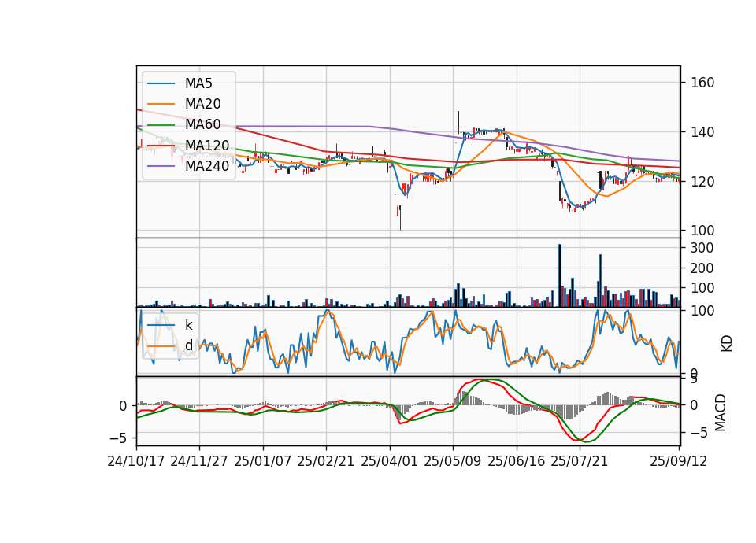Screen dimensions: 756x543
Task: Click the 25/07/21 date label
Action: 580,461
